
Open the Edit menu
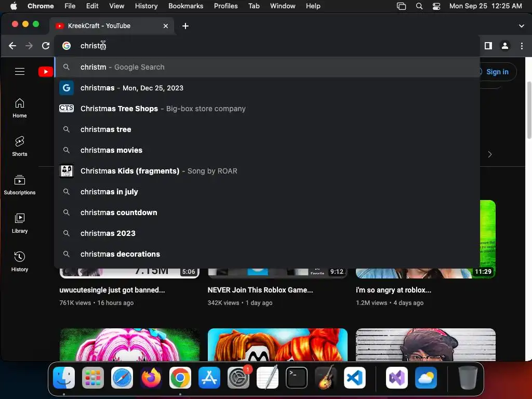coord(92,6)
